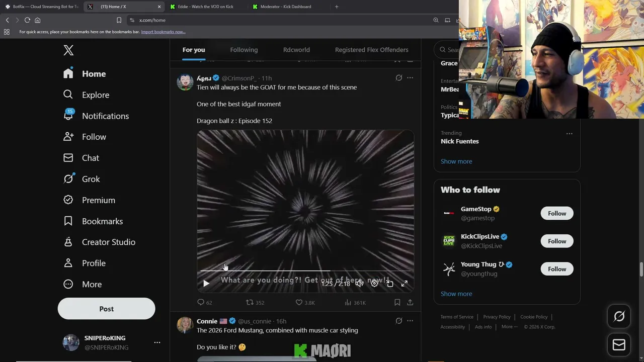This screenshot has height=362, width=644.
Task: Switch to Registered Flex Offenders tab
Action: pos(372,50)
